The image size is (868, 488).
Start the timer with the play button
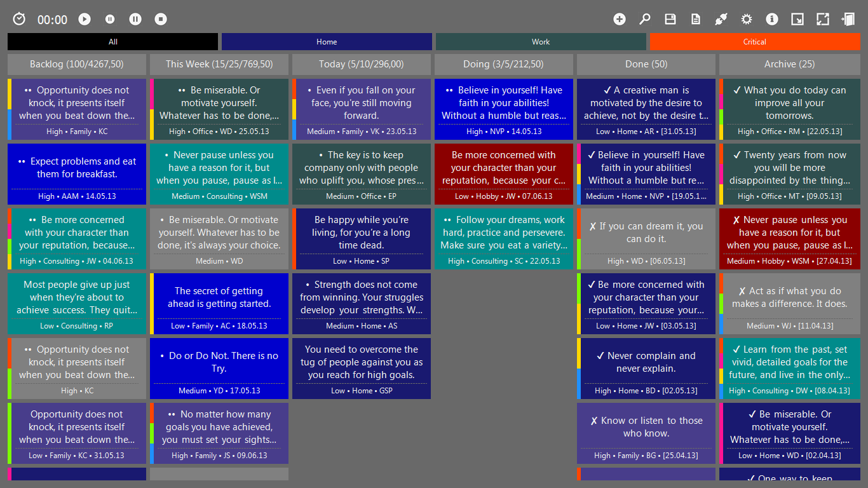click(x=85, y=19)
